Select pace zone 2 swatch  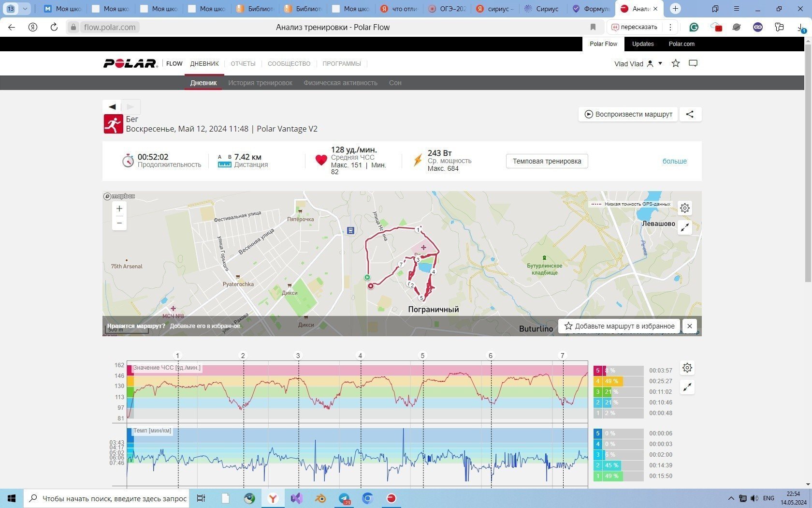click(598, 465)
